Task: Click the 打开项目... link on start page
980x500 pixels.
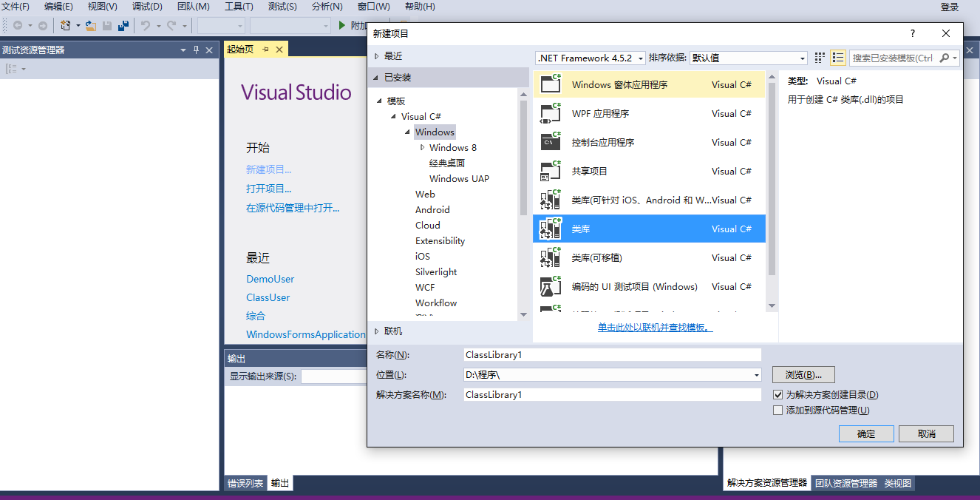Action: [269, 189]
